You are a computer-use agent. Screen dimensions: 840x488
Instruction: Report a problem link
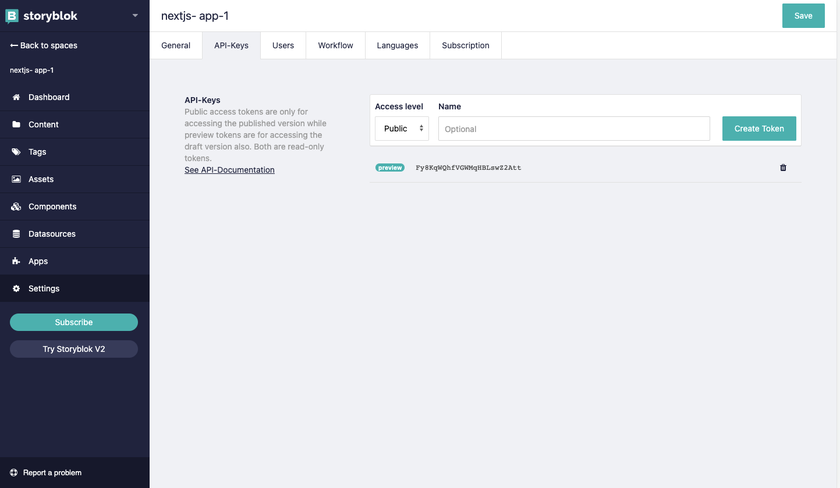[x=46, y=472]
